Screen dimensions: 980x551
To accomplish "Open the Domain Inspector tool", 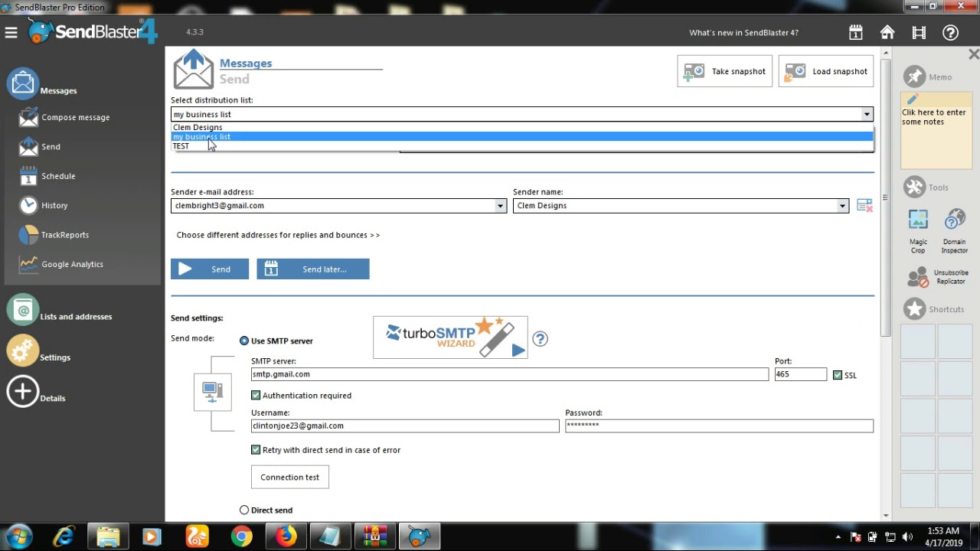I will (x=954, y=231).
